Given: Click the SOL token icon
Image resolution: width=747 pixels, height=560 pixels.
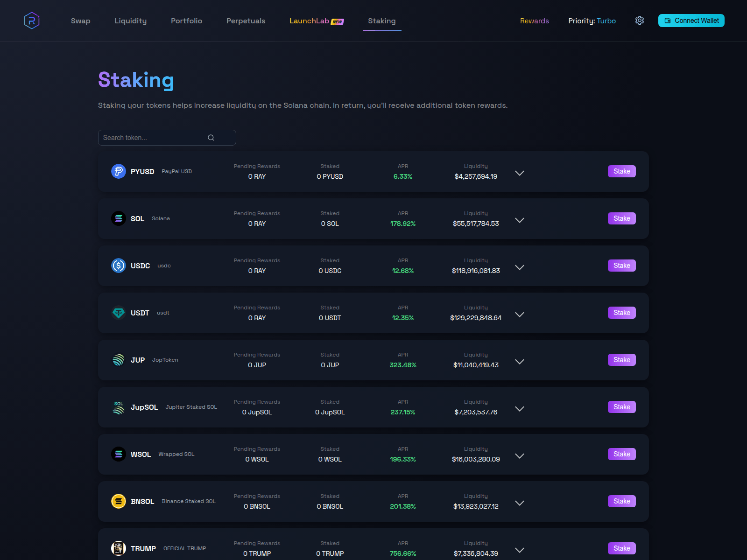Looking at the screenshot, I should coord(119,218).
